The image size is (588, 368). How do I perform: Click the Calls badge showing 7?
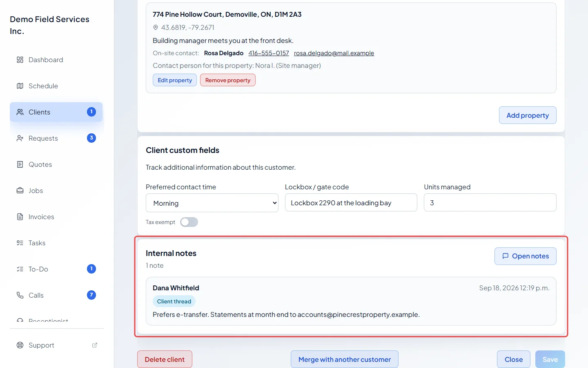coord(91,295)
